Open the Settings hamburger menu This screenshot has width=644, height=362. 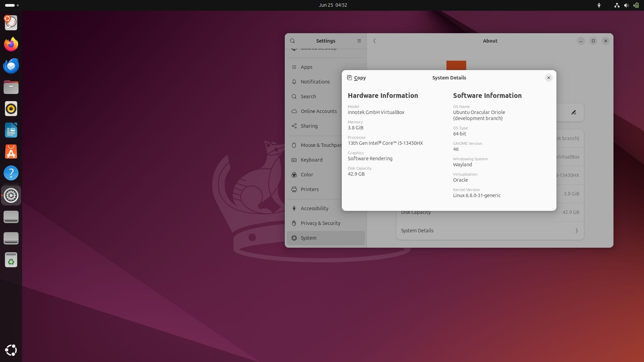[x=359, y=41]
